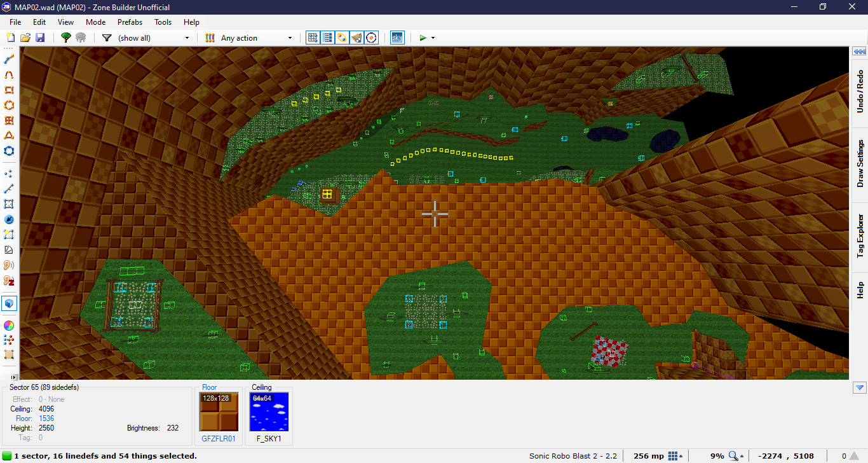Click the GFZFLR01 floor texture thumbnail
868x463 pixels.
tap(219, 412)
